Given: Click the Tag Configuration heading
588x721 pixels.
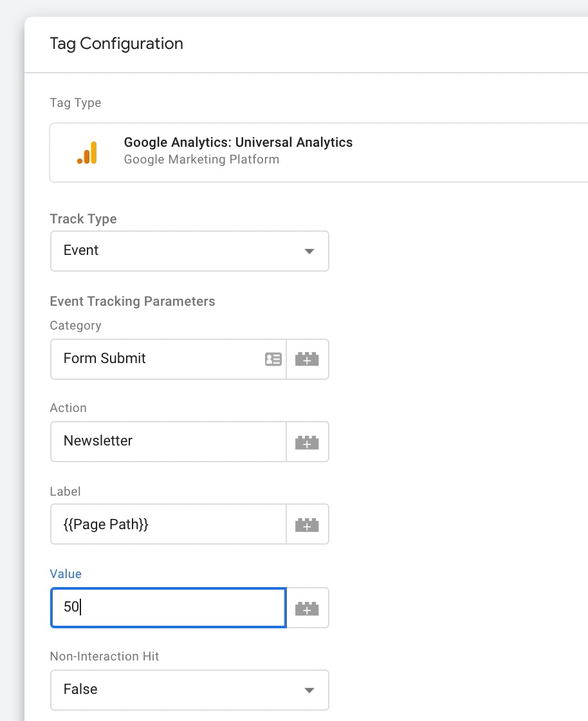Looking at the screenshot, I should 116,44.
